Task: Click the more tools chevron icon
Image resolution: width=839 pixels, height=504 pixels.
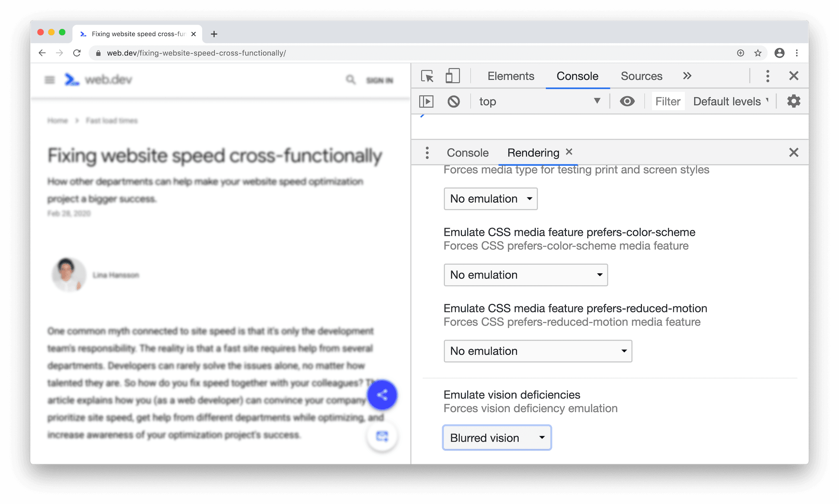Action: click(688, 75)
